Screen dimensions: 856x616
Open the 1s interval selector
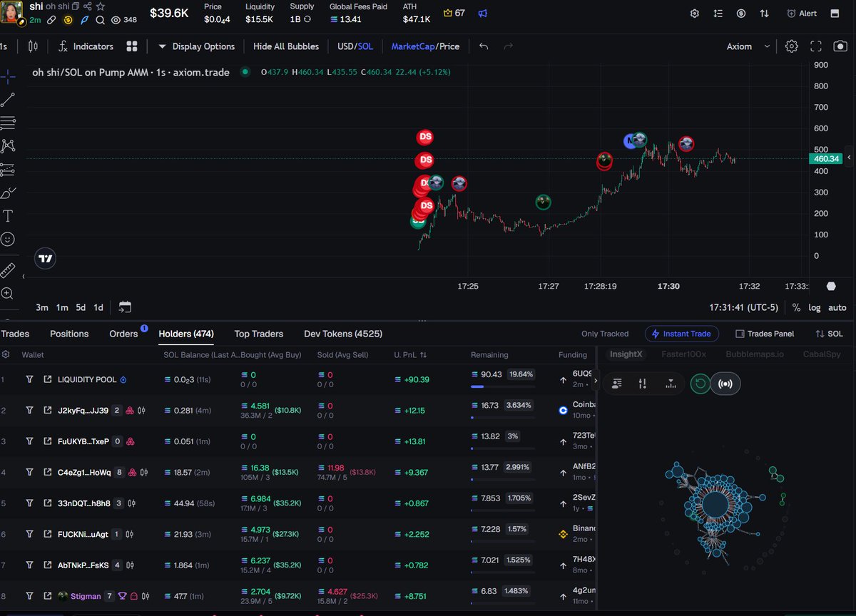[x=4, y=46]
